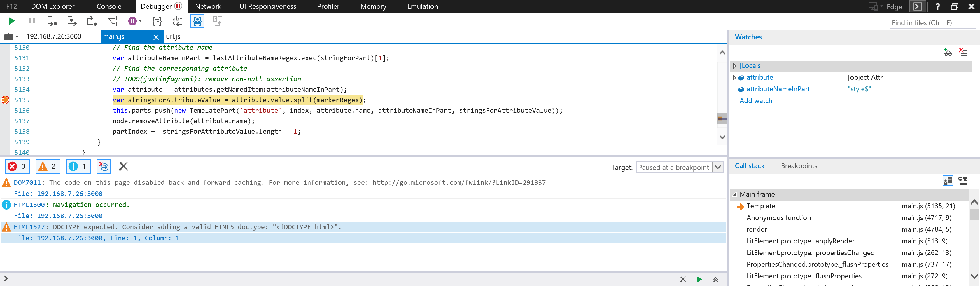Select the Step over icon

click(x=72, y=21)
